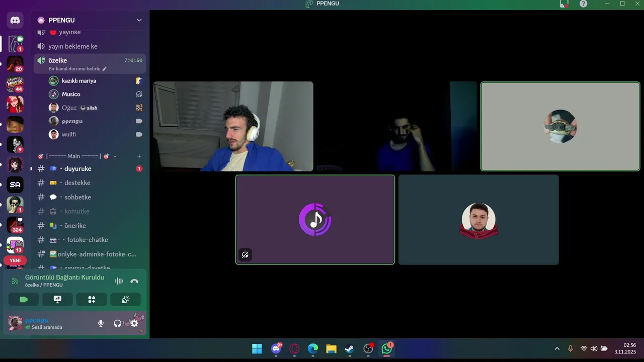644x362 pixels.
Task: Click camera icon next to wullfi
Action: [x=139, y=134]
